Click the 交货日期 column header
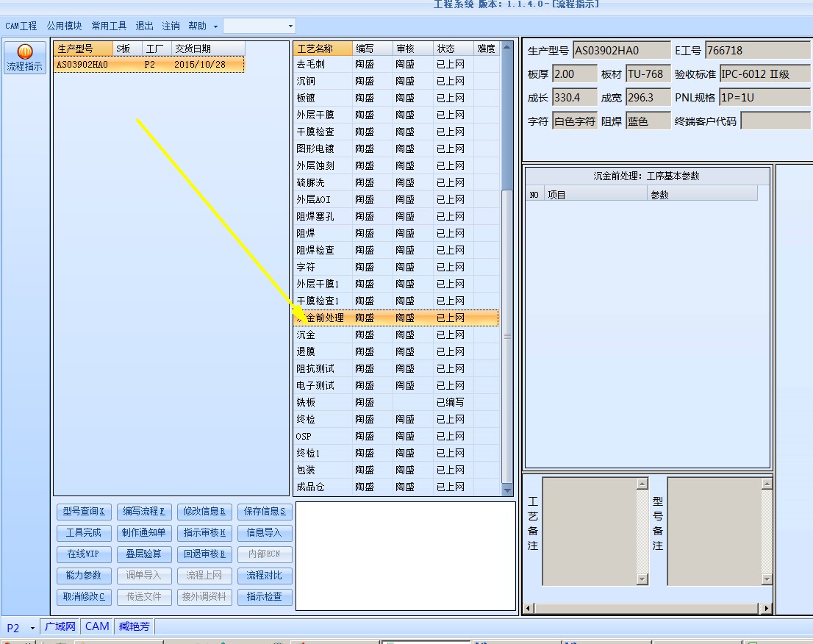The width and height of the screenshot is (813, 644). [x=208, y=49]
